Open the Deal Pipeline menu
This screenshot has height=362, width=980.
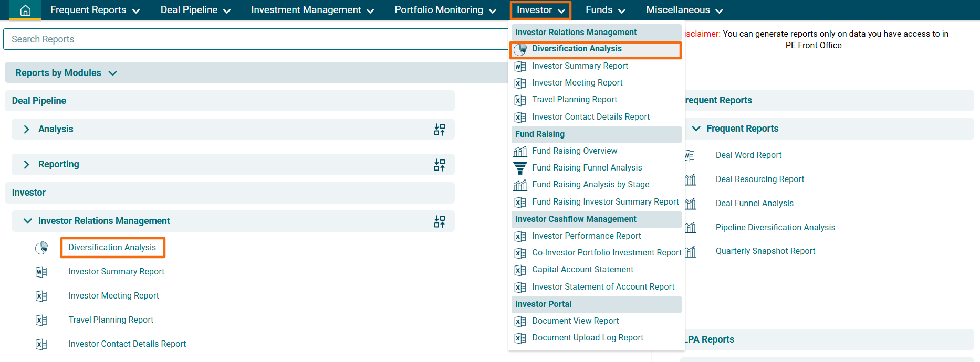click(195, 10)
